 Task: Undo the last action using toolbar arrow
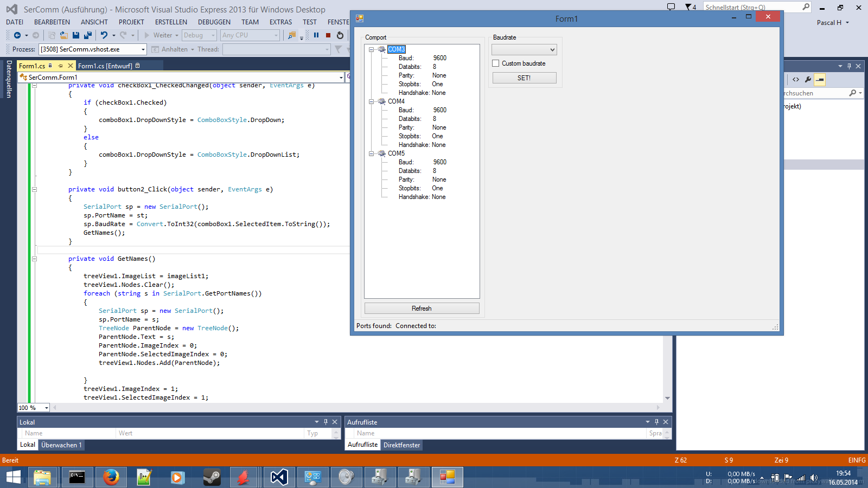tap(104, 35)
